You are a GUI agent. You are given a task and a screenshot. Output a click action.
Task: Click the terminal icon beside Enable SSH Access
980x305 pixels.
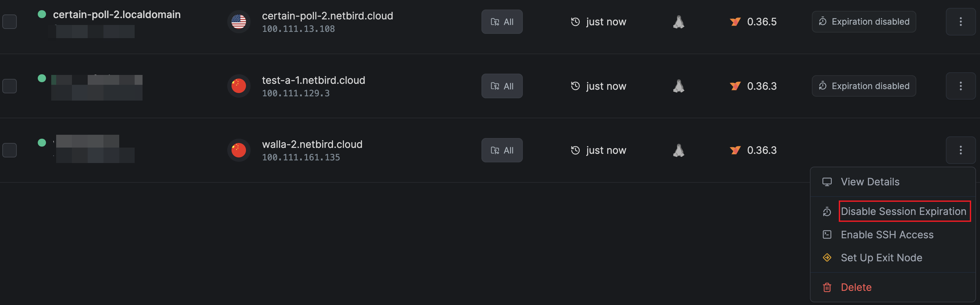point(827,235)
